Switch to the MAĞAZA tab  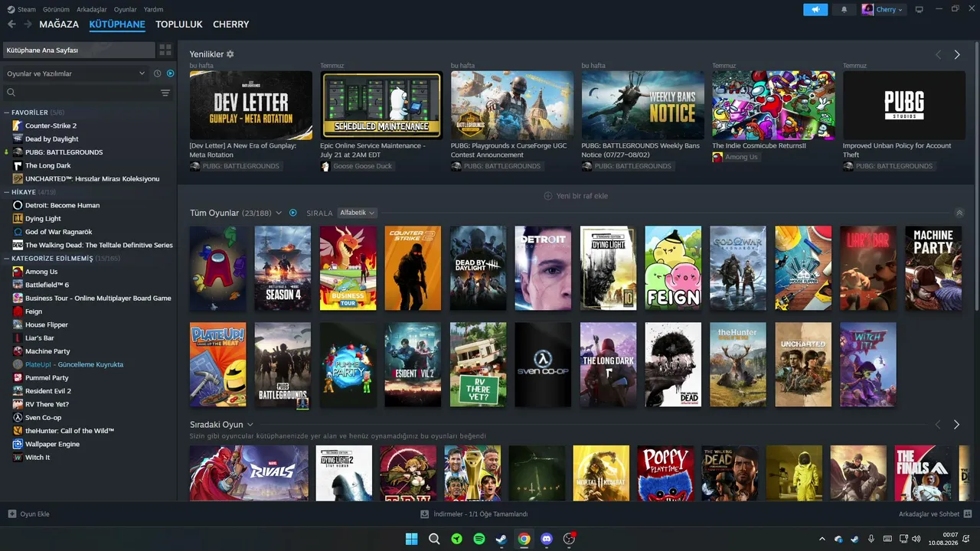tap(59, 24)
